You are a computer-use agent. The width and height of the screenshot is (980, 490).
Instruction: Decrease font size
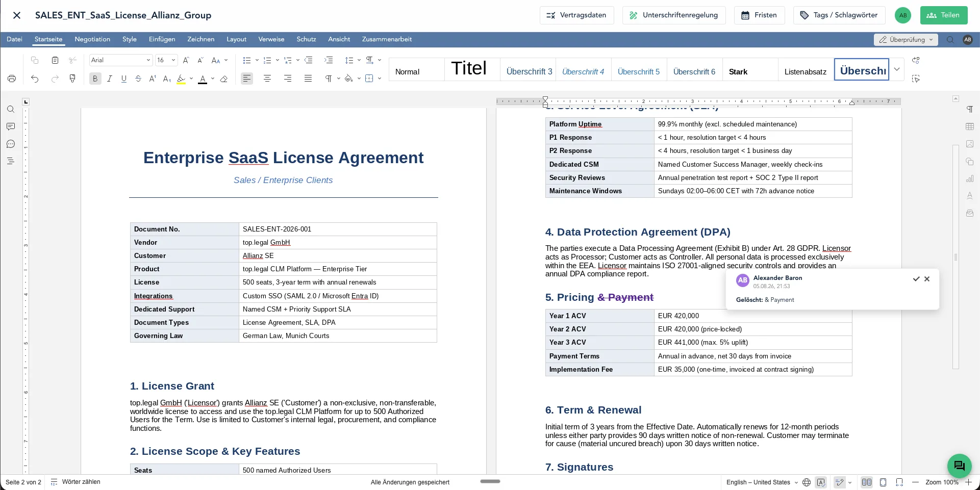pyautogui.click(x=200, y=60)
